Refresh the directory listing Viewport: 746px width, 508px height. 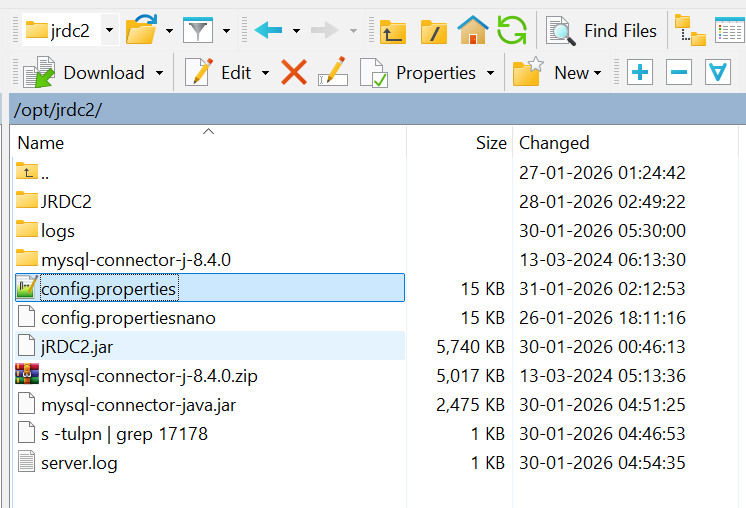coord(512,30)
